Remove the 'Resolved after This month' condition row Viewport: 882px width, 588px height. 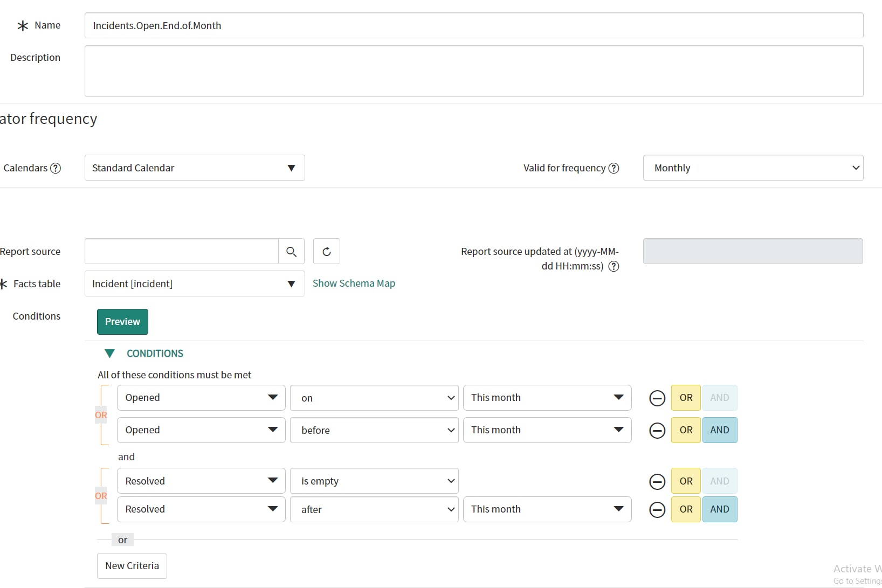[657, 509]
